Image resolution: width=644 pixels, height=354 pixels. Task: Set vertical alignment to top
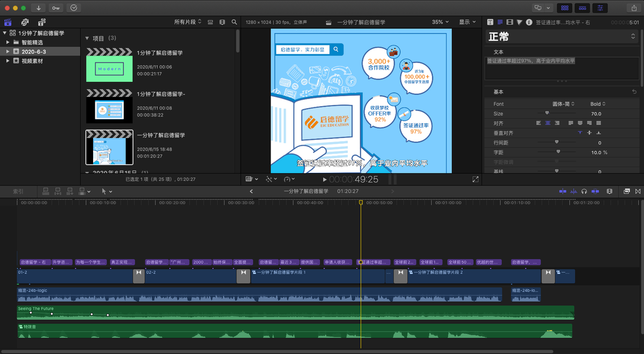580,133
